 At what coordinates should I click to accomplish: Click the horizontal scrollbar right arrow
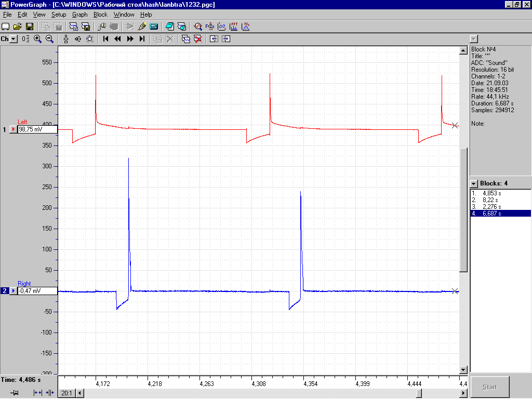(463, 393)
